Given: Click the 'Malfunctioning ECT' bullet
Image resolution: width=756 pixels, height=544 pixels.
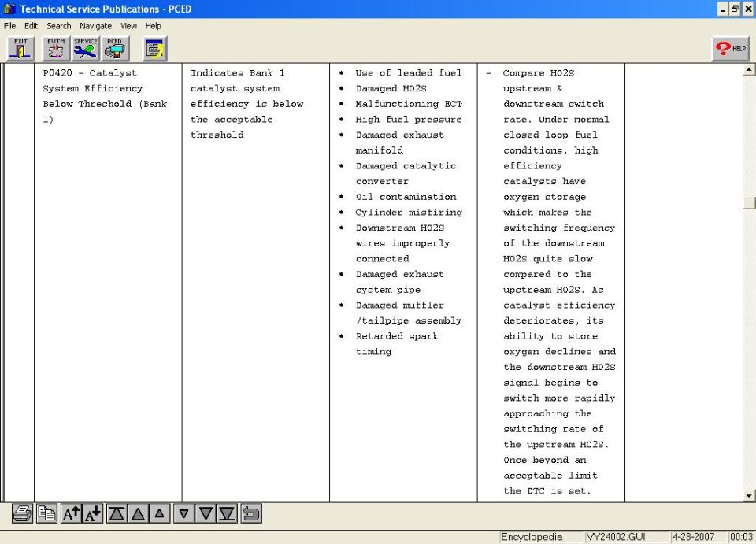Looking at the screenshot, I should (x=409, y=104).
